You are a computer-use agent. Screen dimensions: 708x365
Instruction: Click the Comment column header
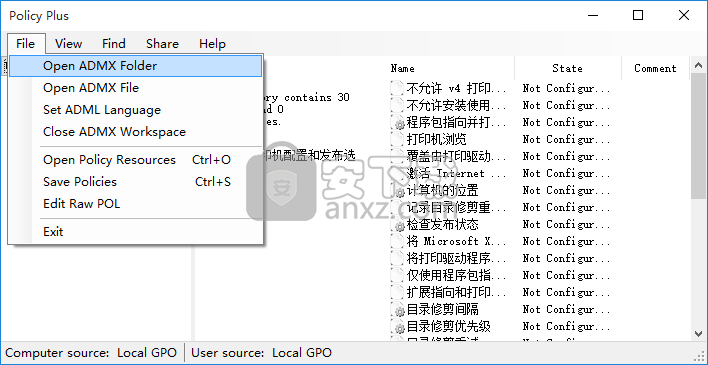click(x=655, y=69)
